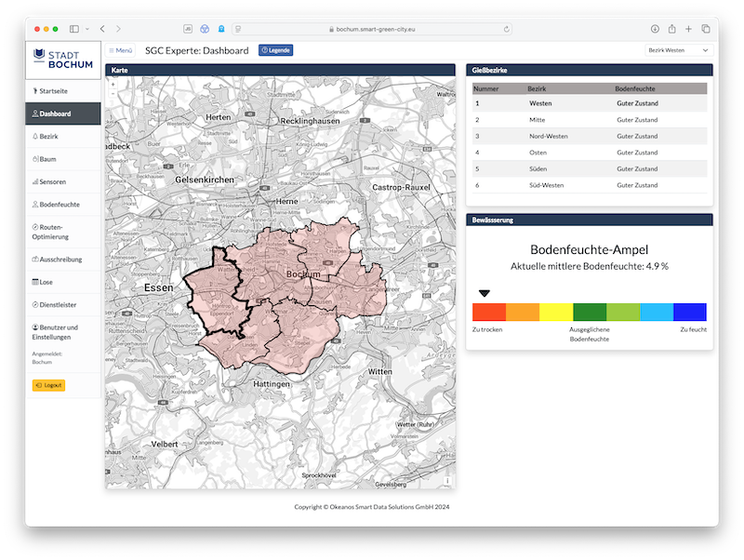Click the Safari sidebar toggle icon
744x560 pixels.
(74, 30)
